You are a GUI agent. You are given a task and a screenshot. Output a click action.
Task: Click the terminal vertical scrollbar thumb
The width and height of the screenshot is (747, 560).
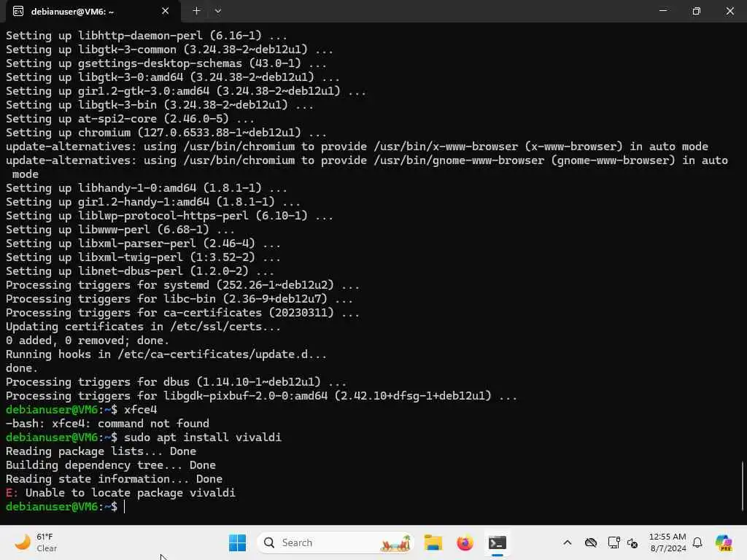tap(743, 486)
